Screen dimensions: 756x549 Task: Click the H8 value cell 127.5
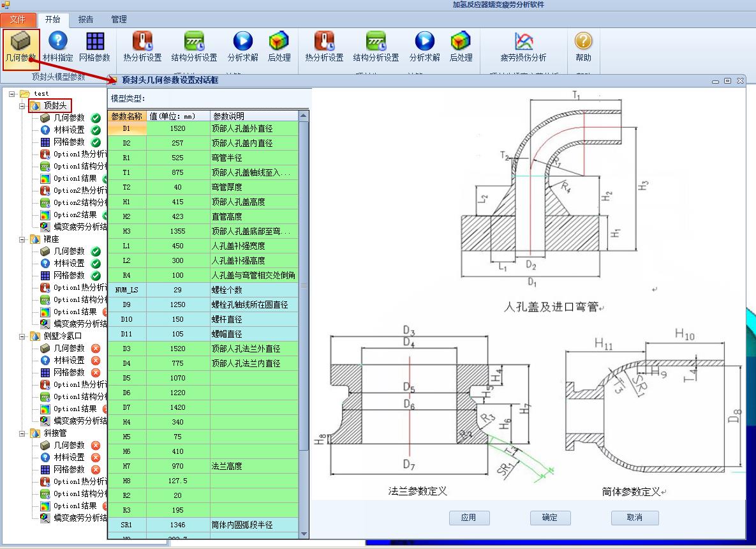tap(178, 481)
